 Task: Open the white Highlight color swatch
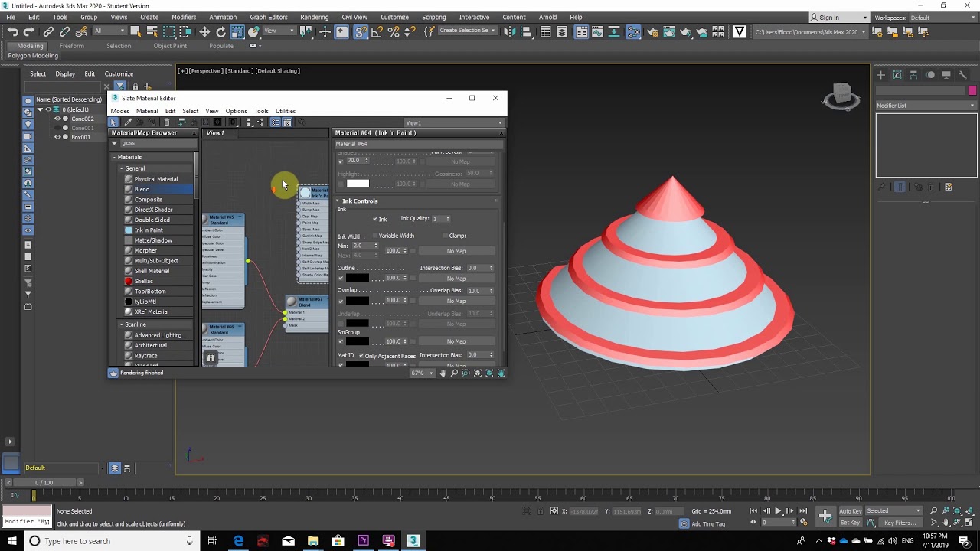[358, 184]
